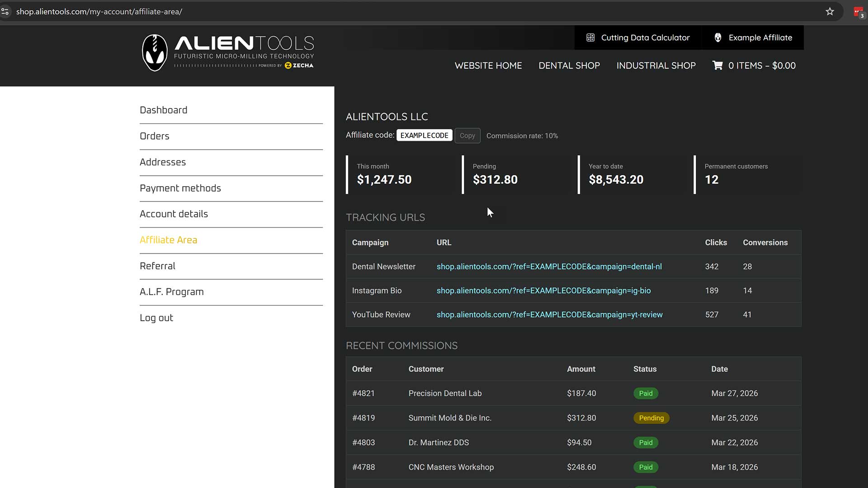Image resolution: width=868 pixels, height=488 pixels.
Task: Click the browser address bar URL
Action: point(99,12)
